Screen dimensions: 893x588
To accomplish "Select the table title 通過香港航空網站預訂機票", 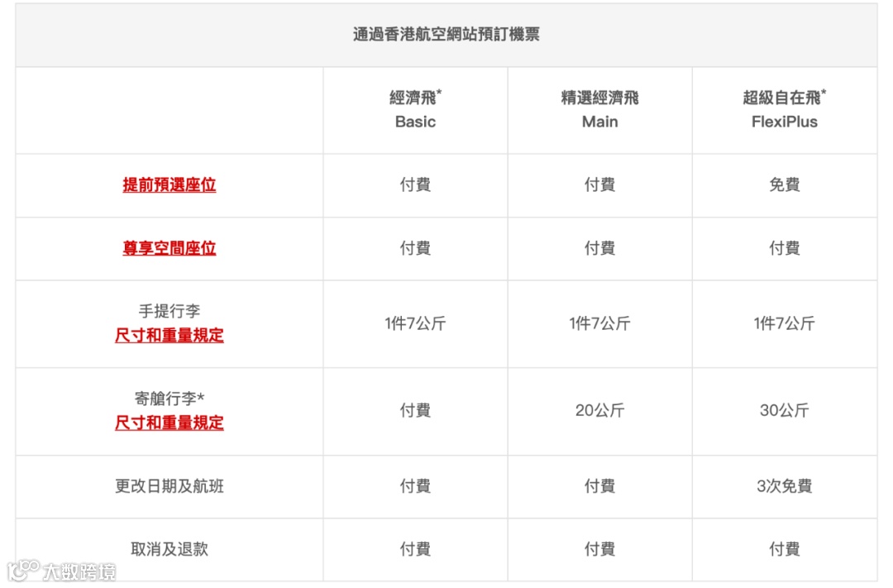I will point(446,34).
